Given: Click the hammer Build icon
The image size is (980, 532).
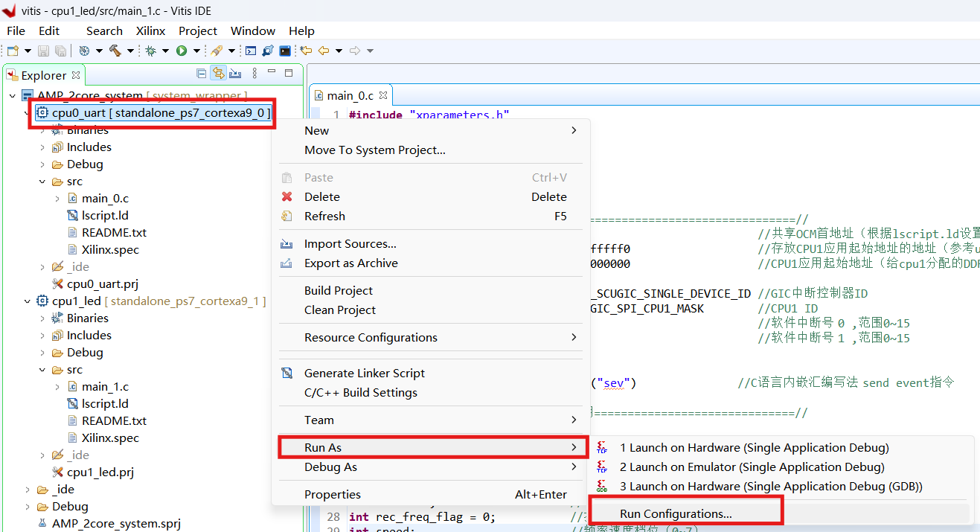Looking at the screenshot, I should (x=115, y=51).
